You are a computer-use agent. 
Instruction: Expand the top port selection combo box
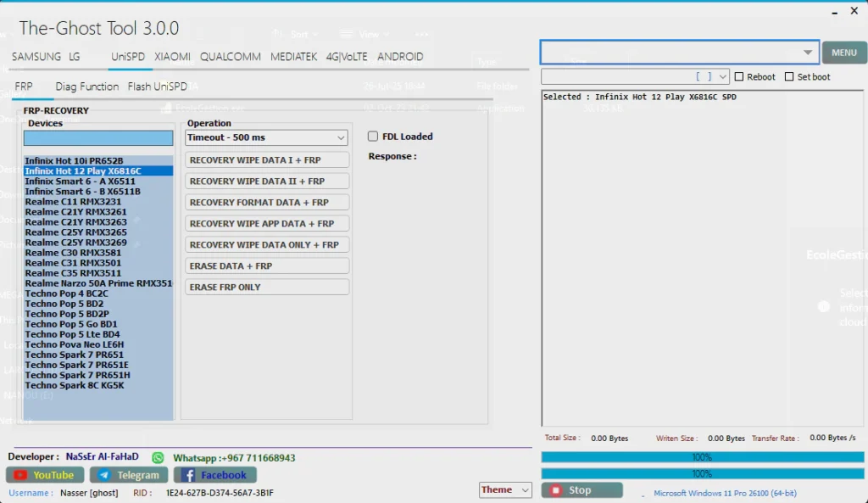click(x=807, y=53)
